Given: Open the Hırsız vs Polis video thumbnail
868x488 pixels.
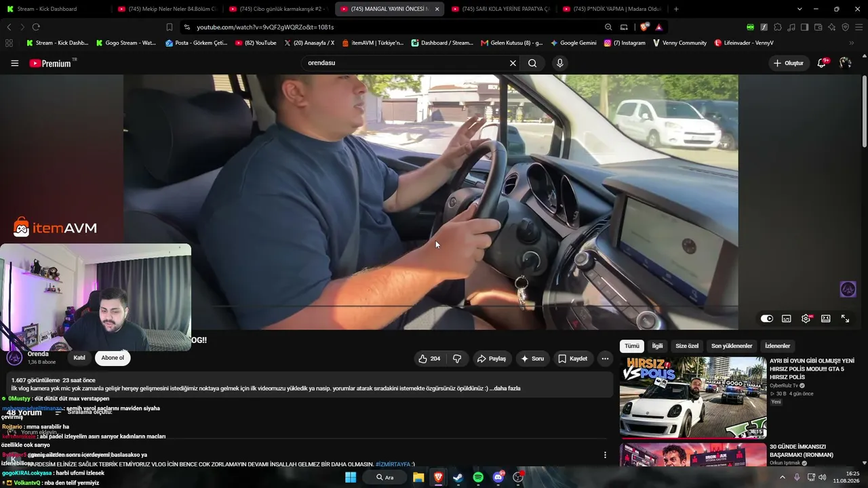Looking at the screenshot, I should point(693,398).
